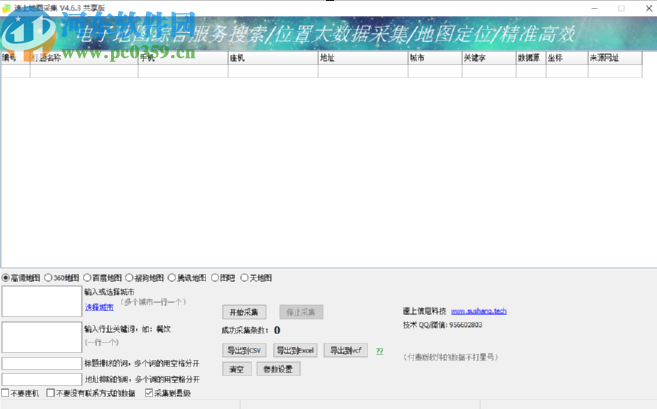The width and height of the screenshot is (657, 409).
Task: Click the 数据源 column header
Action: [x=531, y=58]
